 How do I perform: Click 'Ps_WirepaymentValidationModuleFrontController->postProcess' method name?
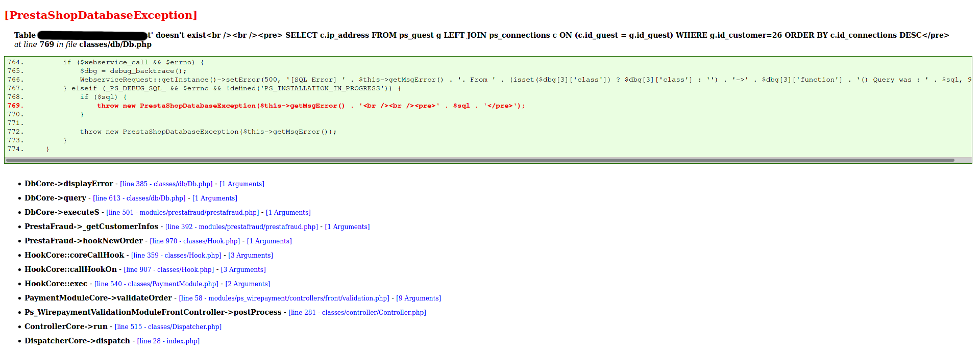point(153,312)
